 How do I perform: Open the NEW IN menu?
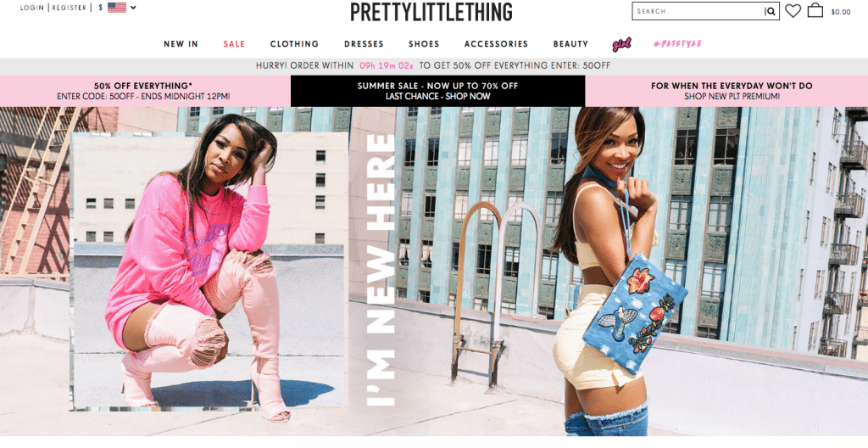pyautogui.click(x=181, y=44)
